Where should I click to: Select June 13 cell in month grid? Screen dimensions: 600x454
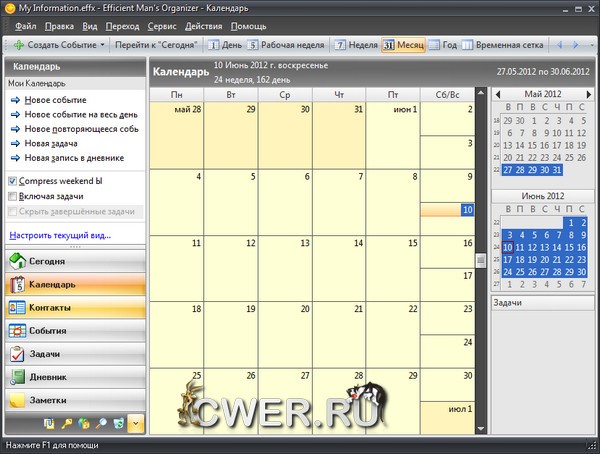point(285,268)
